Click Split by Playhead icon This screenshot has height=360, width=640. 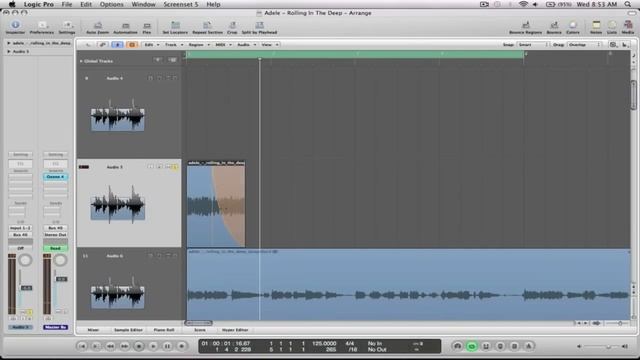coord(259,25)
